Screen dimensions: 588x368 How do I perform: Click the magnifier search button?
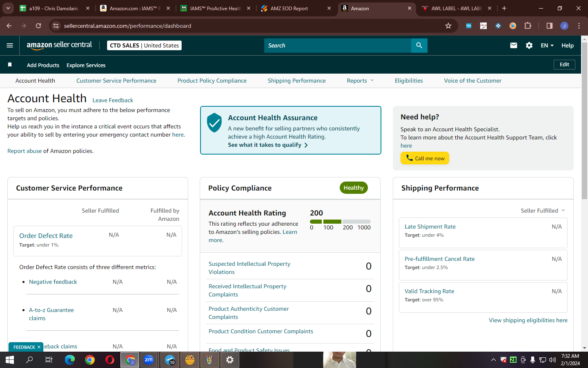click(419, 45)
